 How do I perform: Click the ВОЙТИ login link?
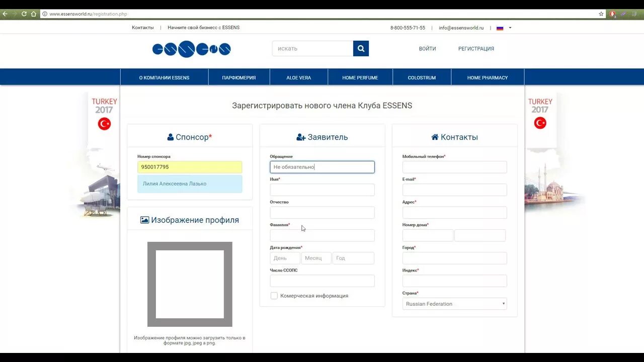click(x=428, y=49)
